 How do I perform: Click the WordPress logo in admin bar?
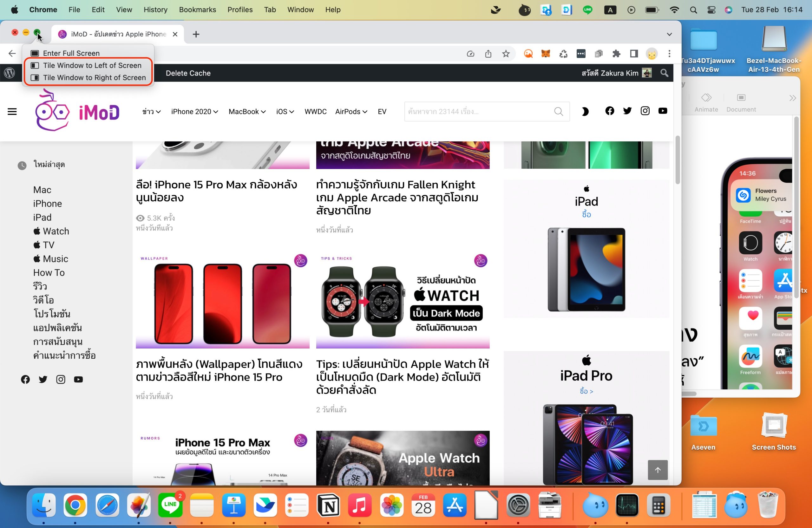coord(9,73)
